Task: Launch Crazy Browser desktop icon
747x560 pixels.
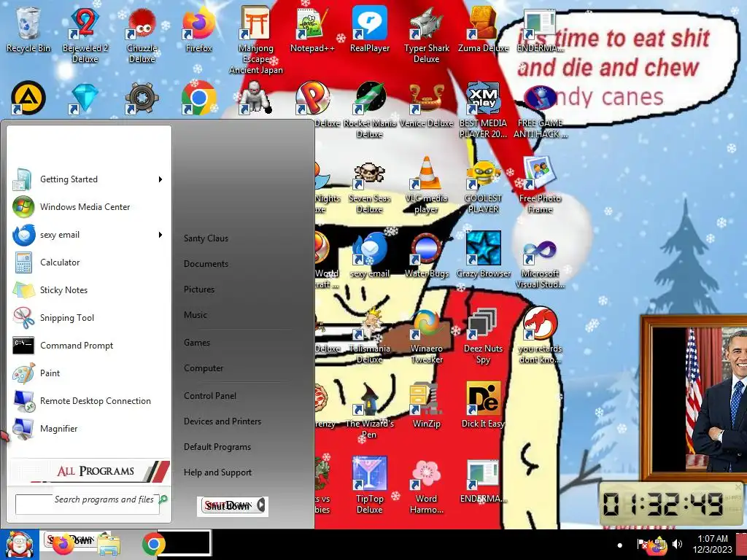Action: pyautogui.click(x=483, y=254)
